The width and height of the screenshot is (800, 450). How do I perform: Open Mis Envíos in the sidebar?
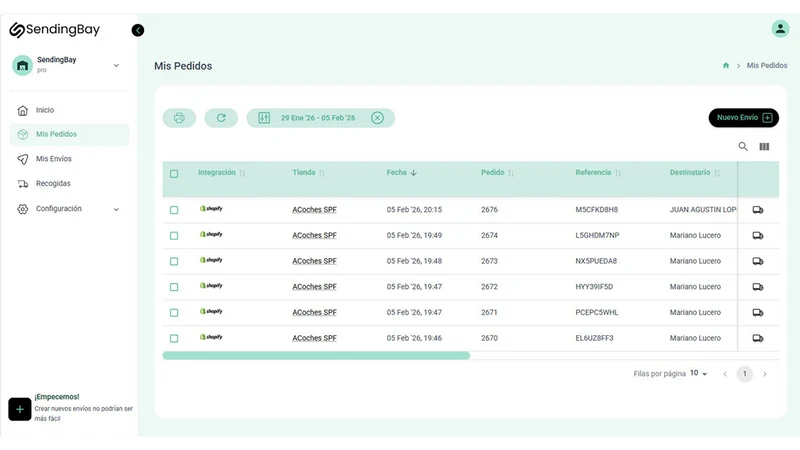pyautogui.click(x=69, y=159)
